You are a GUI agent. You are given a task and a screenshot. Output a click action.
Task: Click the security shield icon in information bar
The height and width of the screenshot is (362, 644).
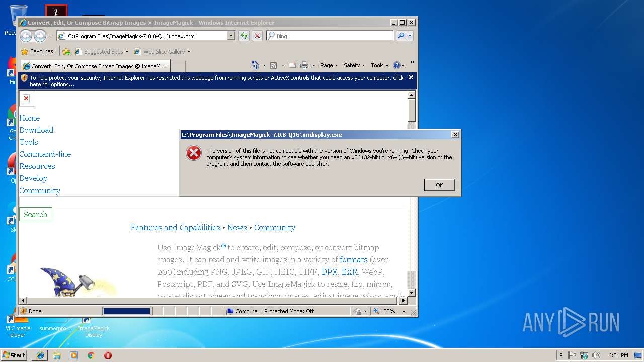point(24,78)
